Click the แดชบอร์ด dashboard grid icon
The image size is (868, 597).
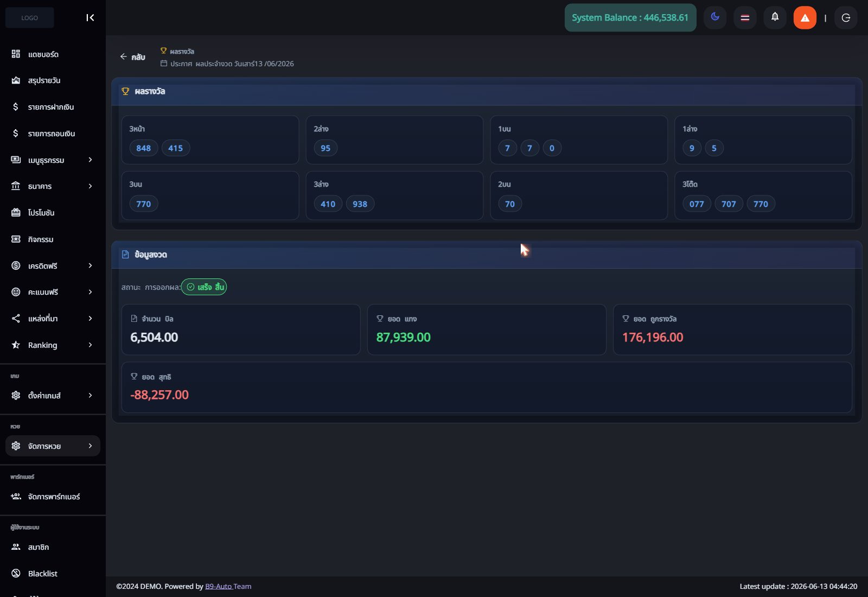coord(16,54)
